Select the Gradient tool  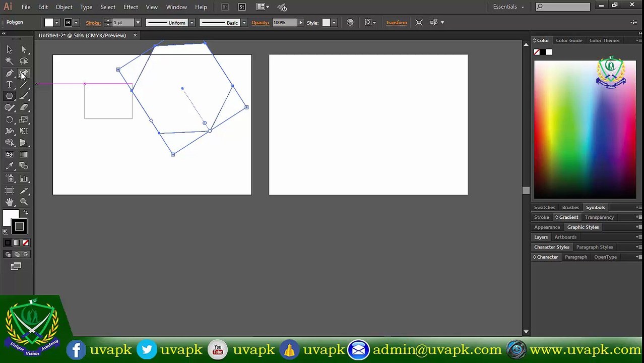(x=24, y=155)
